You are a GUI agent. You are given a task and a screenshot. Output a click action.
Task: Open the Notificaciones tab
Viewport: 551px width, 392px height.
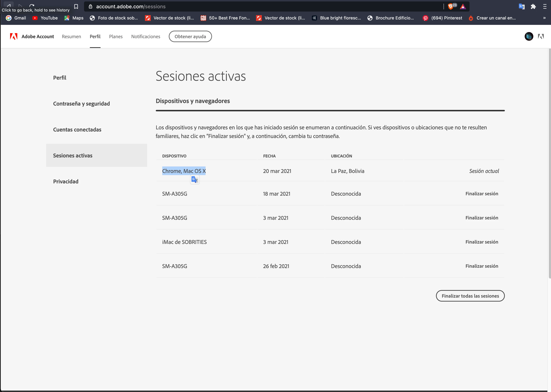click(146, 36)
